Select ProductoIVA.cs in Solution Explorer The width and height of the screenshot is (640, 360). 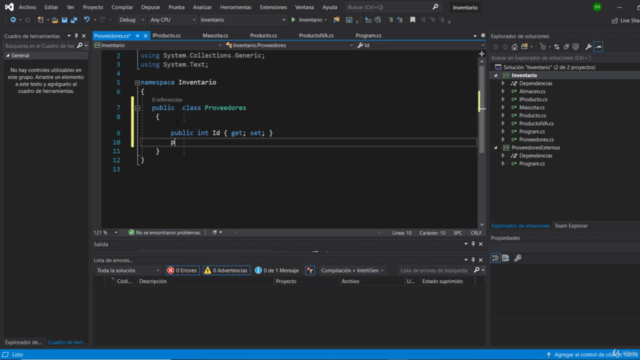pyautogui.click(x=536, y=124)
